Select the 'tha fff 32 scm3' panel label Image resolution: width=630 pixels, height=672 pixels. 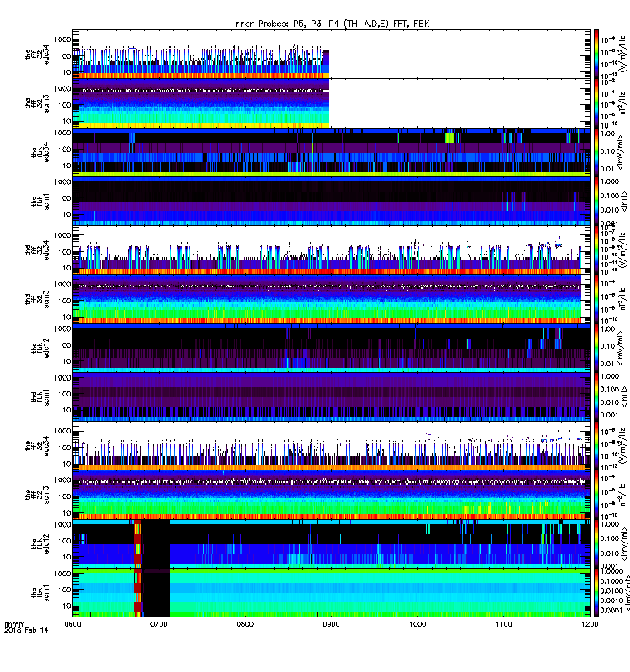click(37, 103)
